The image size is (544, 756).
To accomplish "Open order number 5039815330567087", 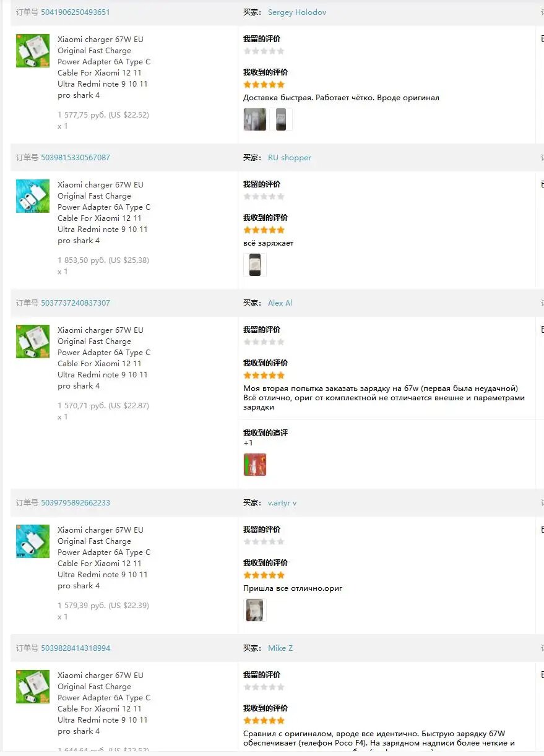I will [76, 158].
